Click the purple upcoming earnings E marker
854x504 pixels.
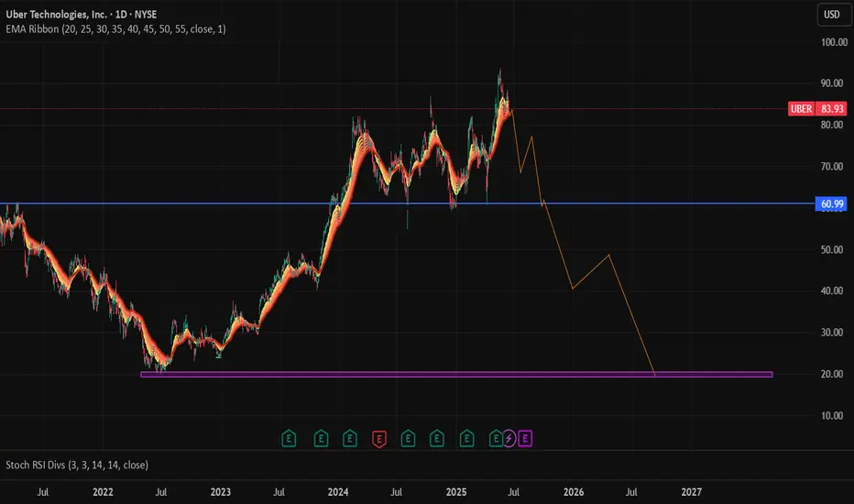525,438
